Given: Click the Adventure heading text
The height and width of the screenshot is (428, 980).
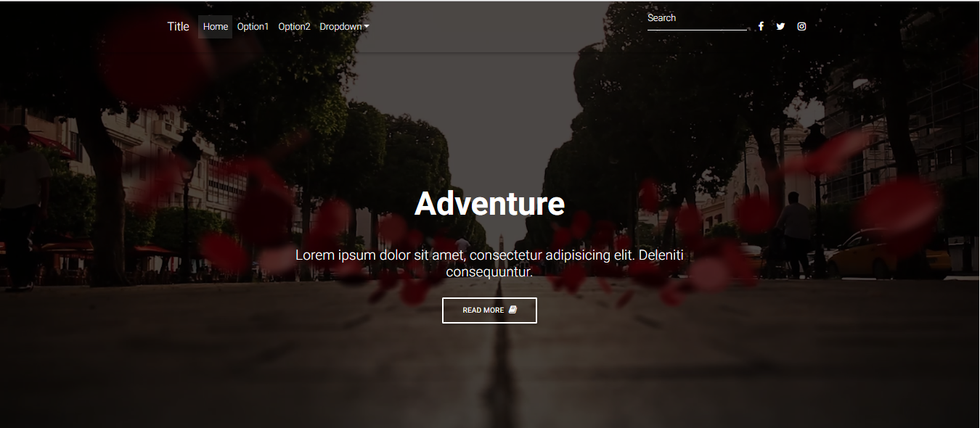Looking at the screenshot, I should pos(489,203).
